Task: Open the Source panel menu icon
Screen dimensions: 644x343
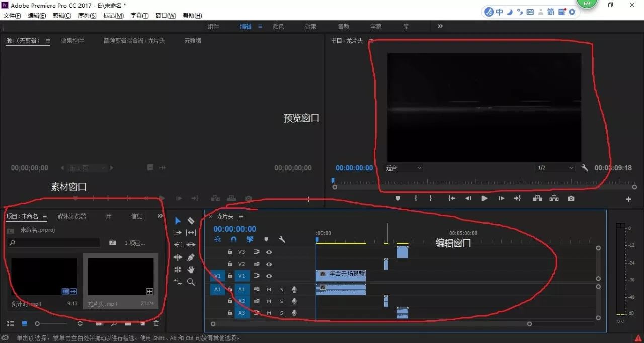Action: (x=48, y=41)
